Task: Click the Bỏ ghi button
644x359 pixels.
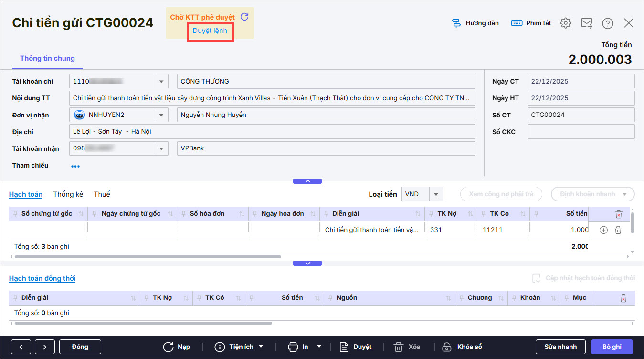Action: click(612, 347)
